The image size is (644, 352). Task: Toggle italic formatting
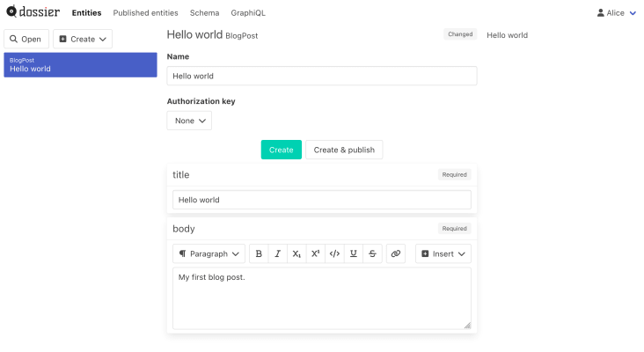pyautogui.click(x=278, y=253)
